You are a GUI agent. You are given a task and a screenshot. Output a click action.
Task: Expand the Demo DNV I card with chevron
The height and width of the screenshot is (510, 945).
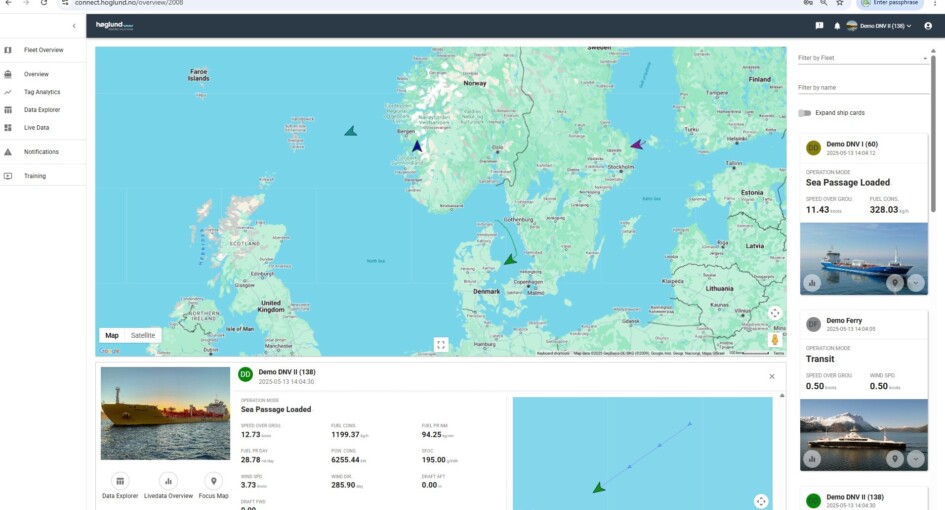915,283
